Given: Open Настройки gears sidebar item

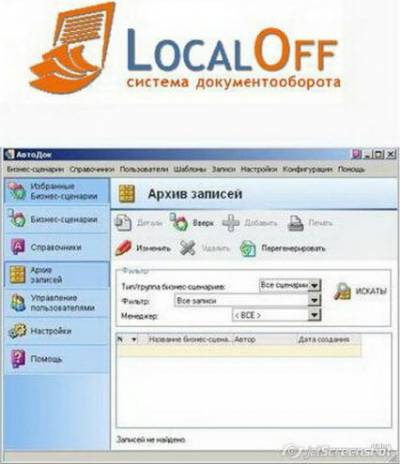Looking at the screenshot, I should (57, 331).
